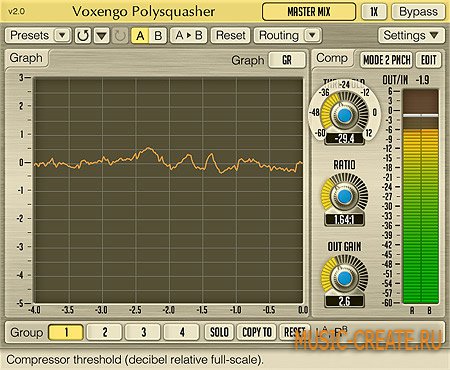450x370 pixels.
Task: Click the Graph panel label at top-left
Action: coord(26,58)
